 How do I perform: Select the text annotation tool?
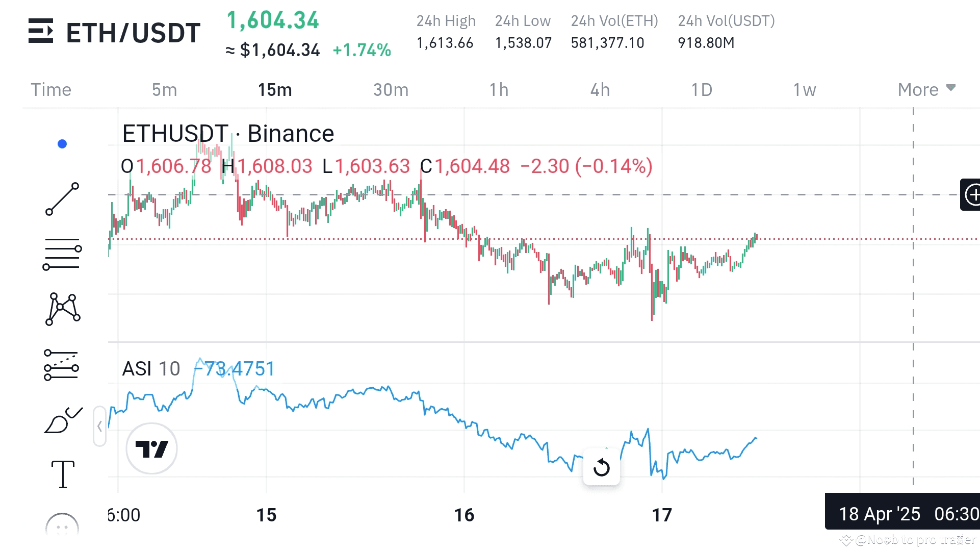point(63,474)
